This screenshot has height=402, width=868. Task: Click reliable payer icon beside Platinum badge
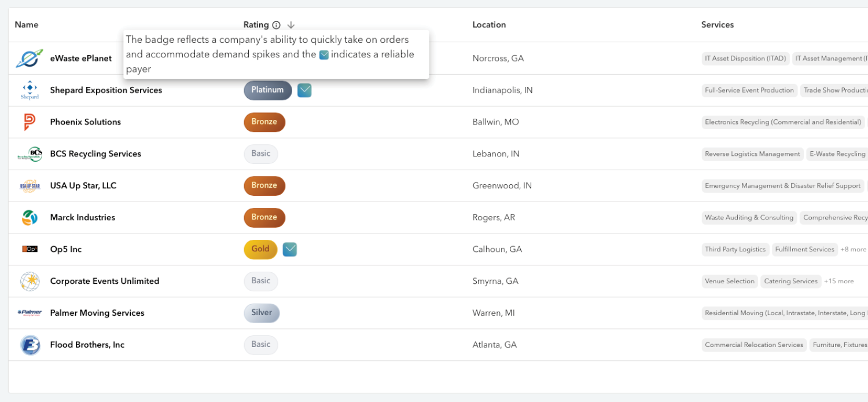click(304, 90)
